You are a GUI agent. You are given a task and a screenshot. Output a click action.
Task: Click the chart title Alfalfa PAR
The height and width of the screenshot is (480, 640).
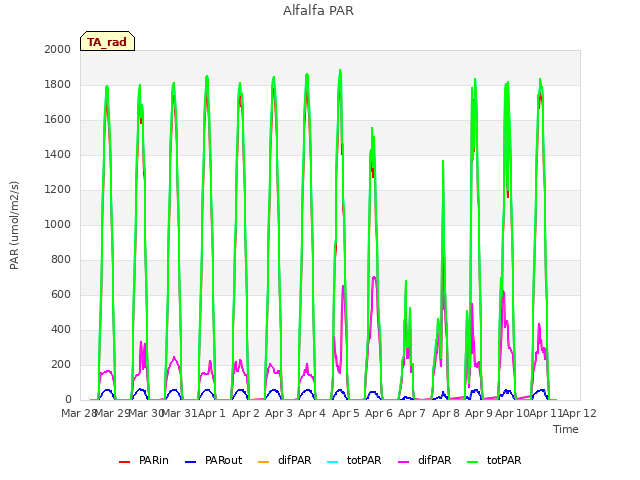(x=318, y=11)
